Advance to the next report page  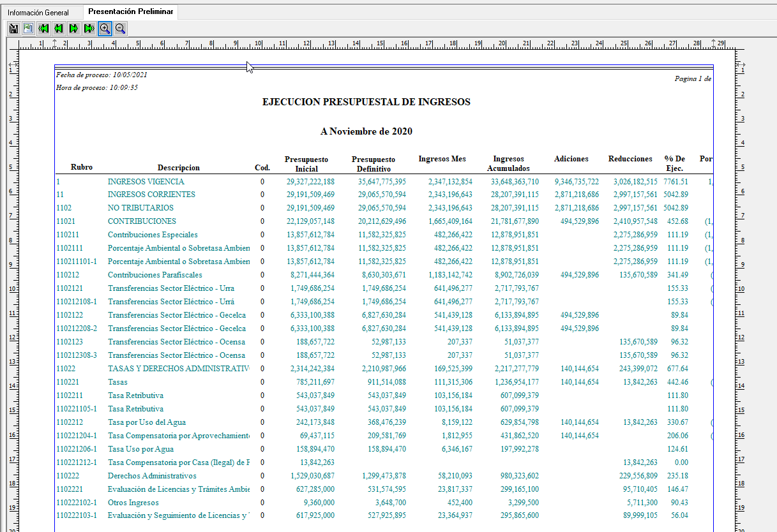74,28
